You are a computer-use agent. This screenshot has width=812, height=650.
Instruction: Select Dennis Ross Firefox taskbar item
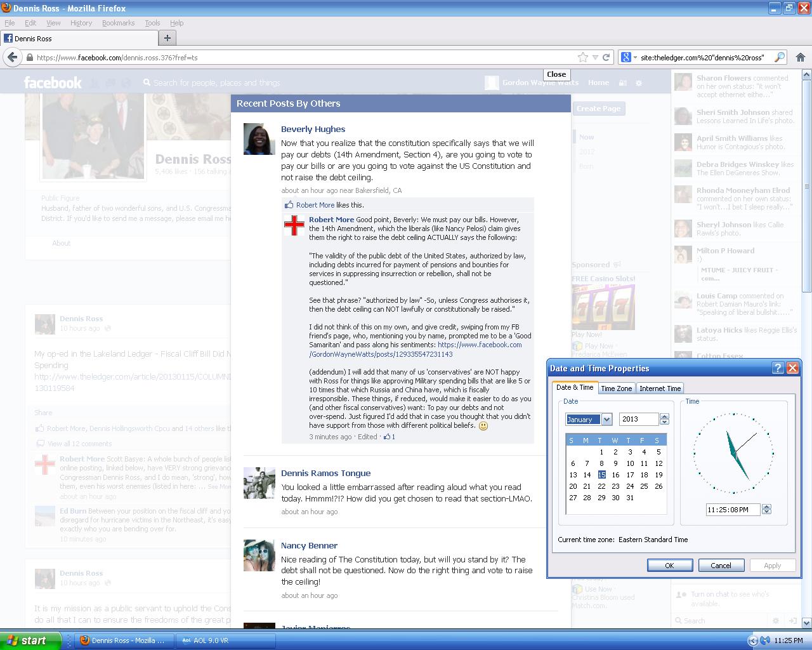pyautogui.click(x=124, y=640)
